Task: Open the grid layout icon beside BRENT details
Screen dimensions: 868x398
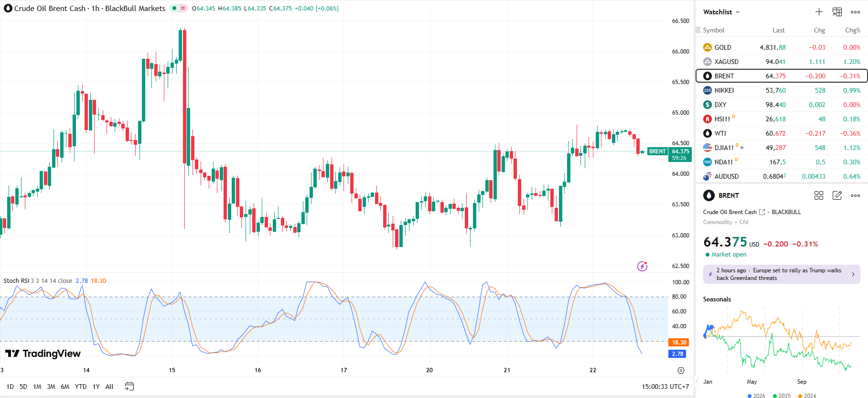Action: pos(819,195)
